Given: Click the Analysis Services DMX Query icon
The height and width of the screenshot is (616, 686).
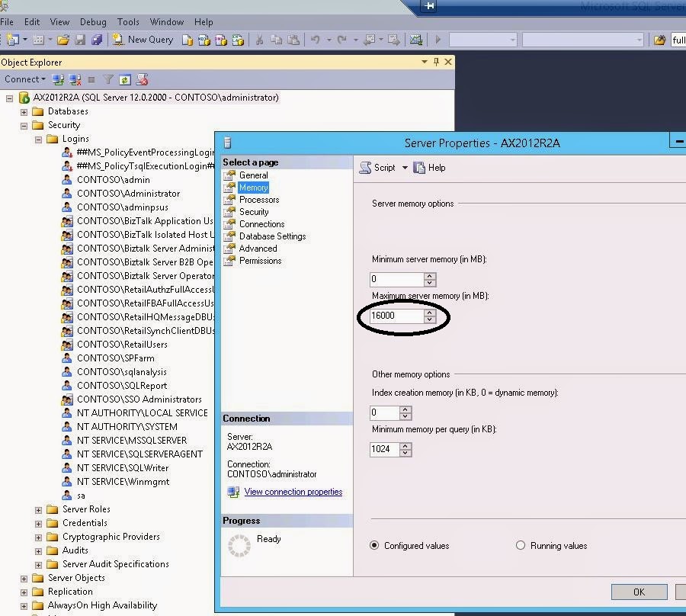Looking at the screenshot, I should click(x=221, y=40).
